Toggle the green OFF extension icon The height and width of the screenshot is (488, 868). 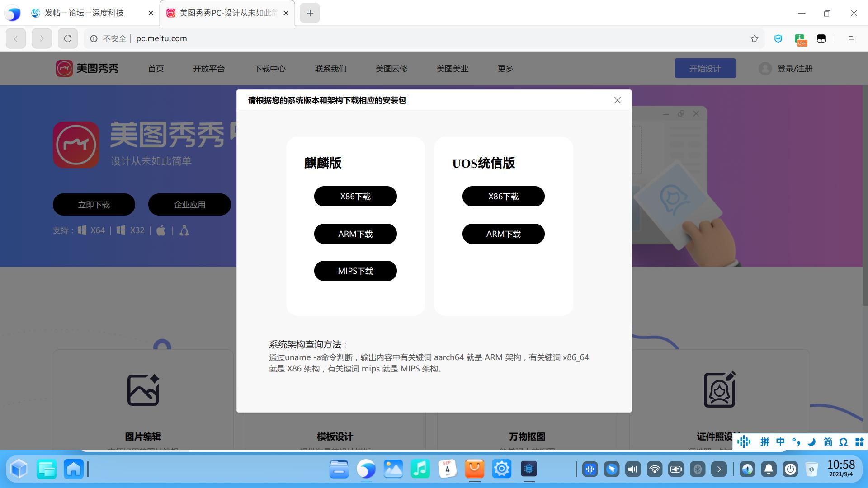point(800,39)
